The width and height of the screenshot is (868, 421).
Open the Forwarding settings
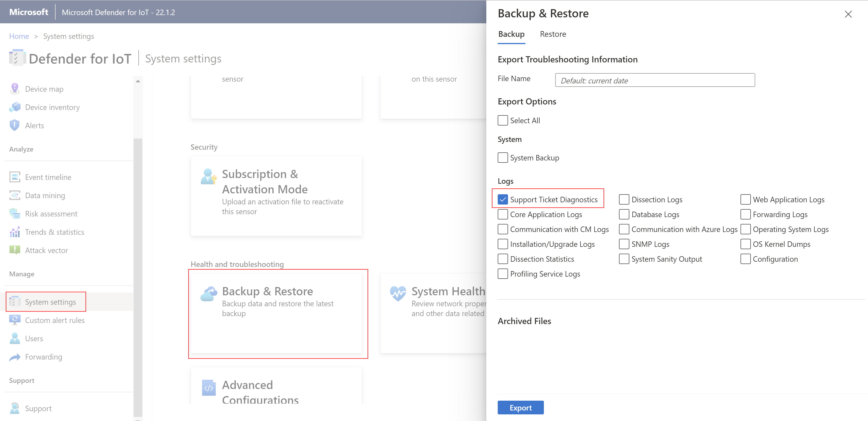pos(43,357)
